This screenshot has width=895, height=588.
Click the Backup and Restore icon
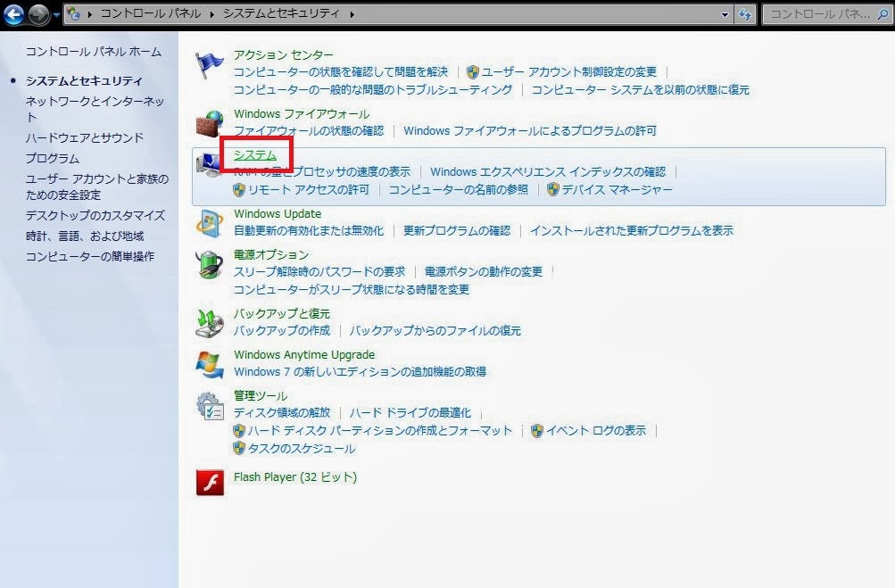click(210, 323)
